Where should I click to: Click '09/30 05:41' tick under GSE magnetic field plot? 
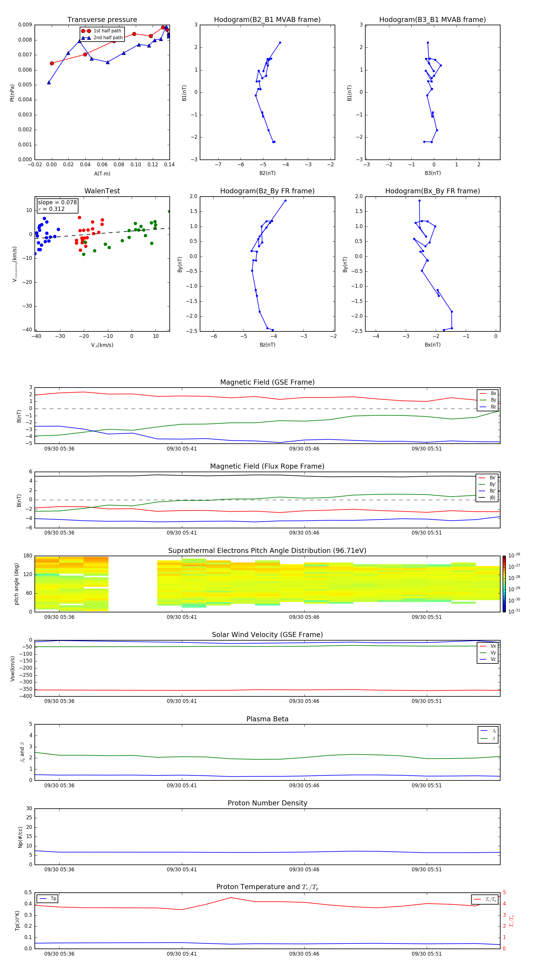[182, 449]
